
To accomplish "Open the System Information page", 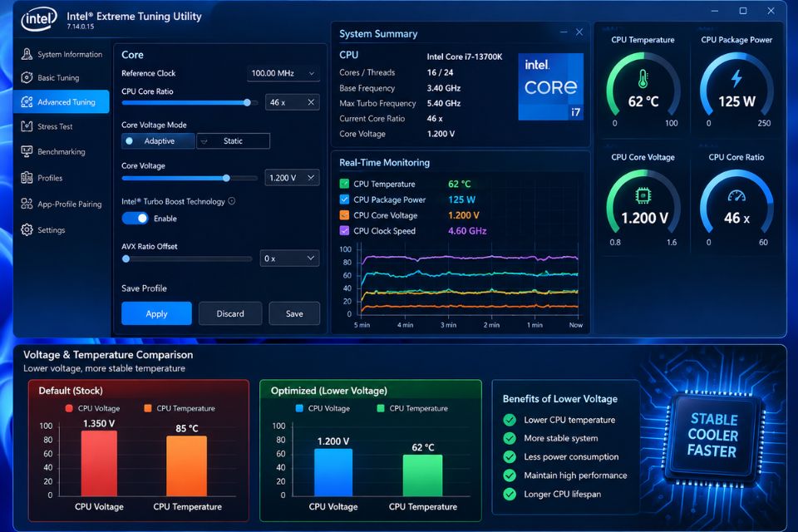I will [x=62, y=54].
